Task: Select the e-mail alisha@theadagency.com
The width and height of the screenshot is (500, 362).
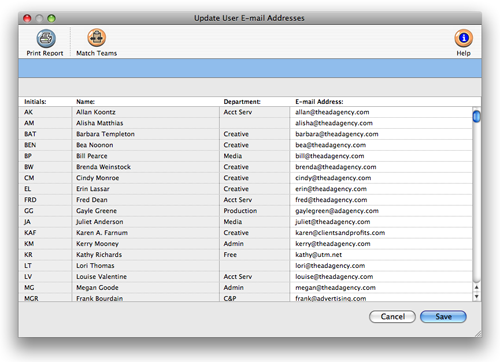Action: 334,123
